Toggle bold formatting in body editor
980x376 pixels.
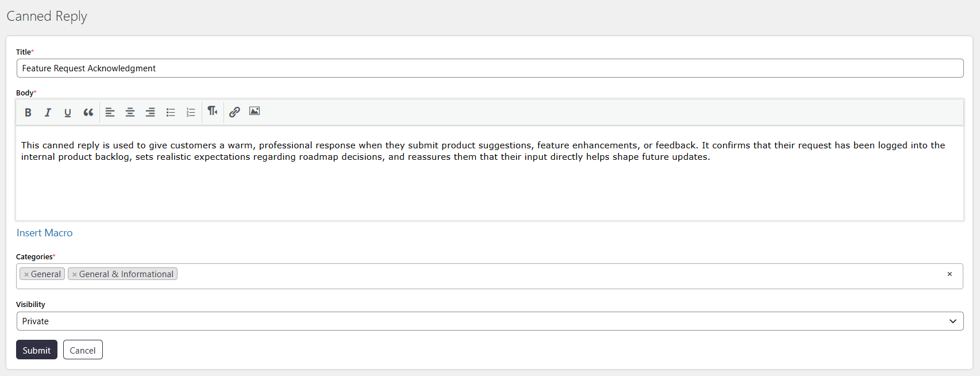point(28,113)
